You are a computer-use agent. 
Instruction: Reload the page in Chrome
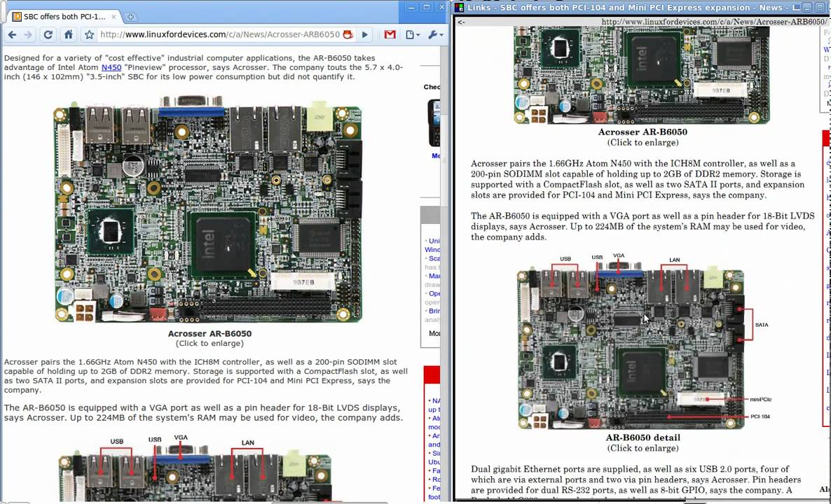(48, 35)
